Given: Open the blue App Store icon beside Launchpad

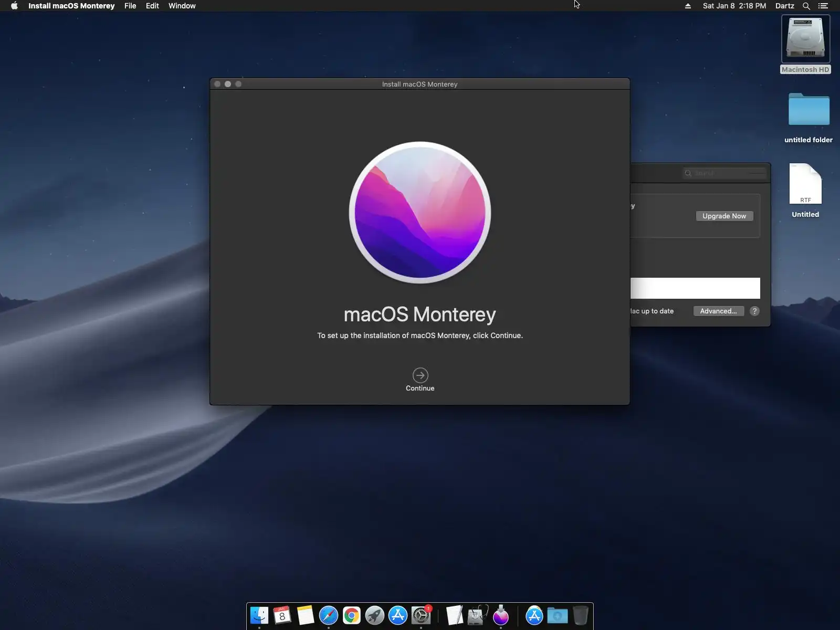Looking at the screenshot, I should coord(398,615).
